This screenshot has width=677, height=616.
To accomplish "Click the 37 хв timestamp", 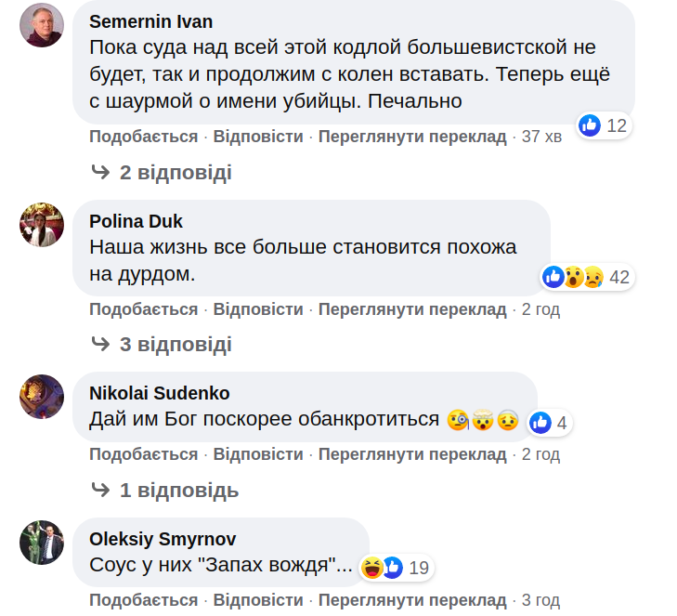I will (541, 137).
